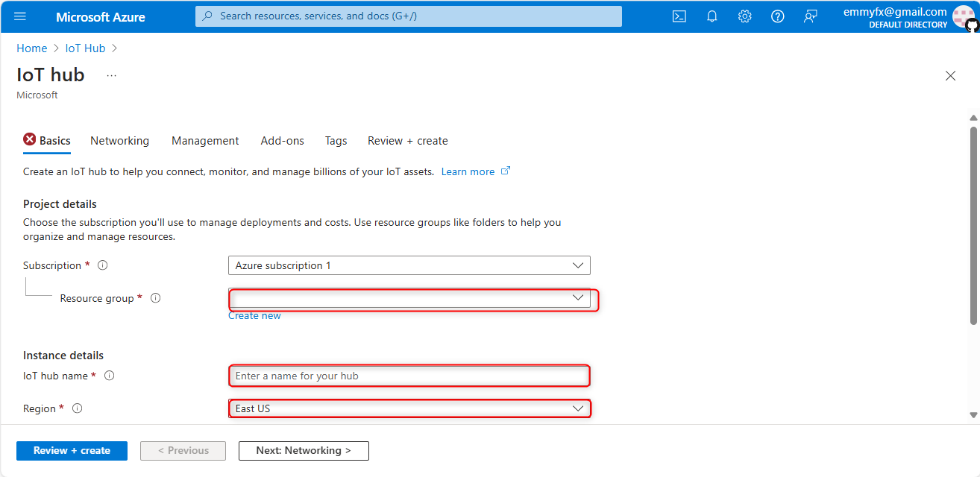Click the Create new resource group link
The width and height of the screenshot is (980, 477).
(254, 316)
